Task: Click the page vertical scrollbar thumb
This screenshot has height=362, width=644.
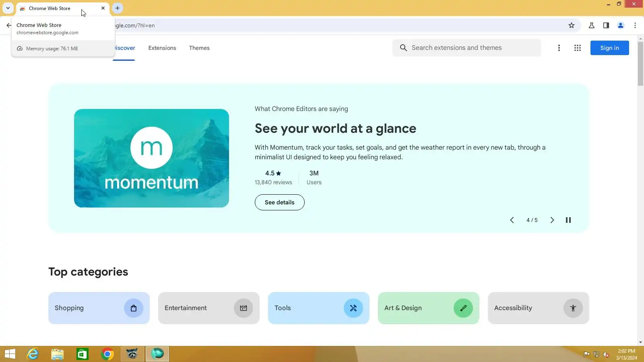Action: [x=640, y=64]
